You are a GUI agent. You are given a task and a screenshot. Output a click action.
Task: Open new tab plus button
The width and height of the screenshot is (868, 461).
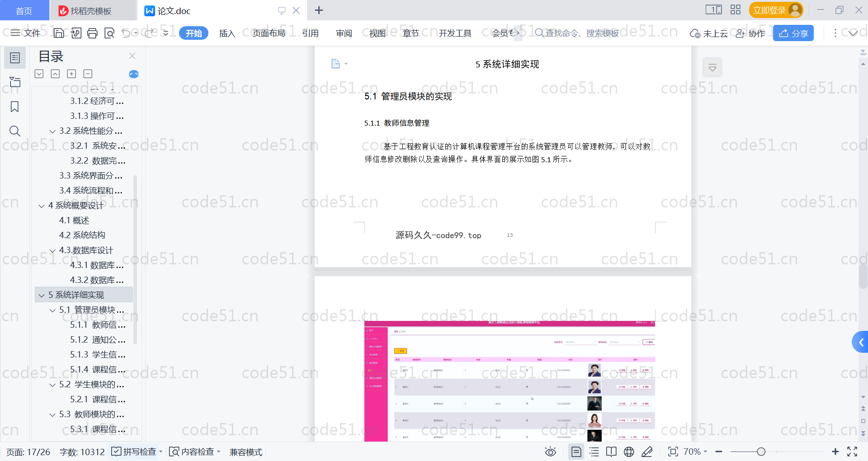319,10
